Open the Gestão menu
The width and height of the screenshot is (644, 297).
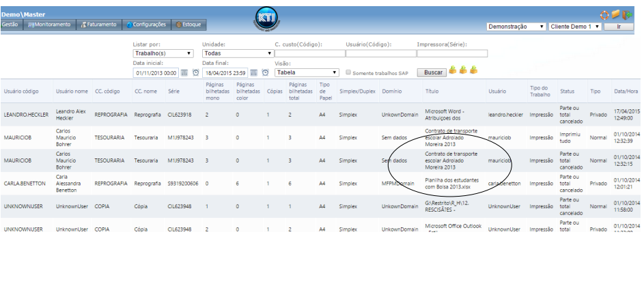[x=11, y=25]
